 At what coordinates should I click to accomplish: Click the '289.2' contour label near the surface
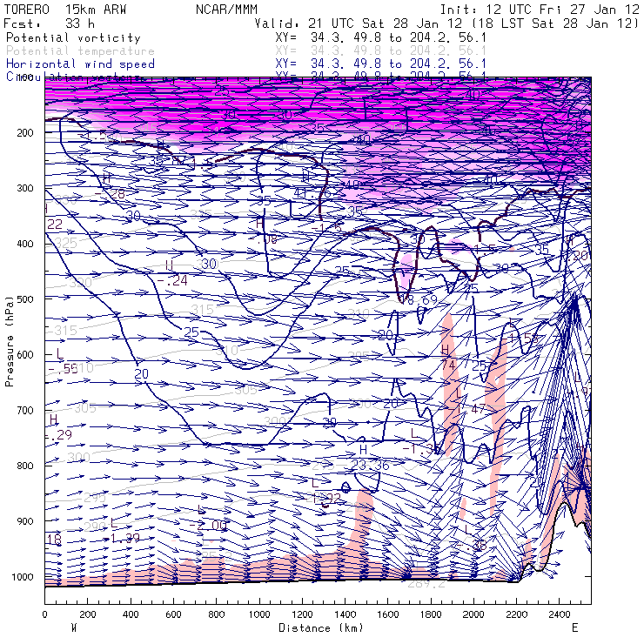click(426, 583)
